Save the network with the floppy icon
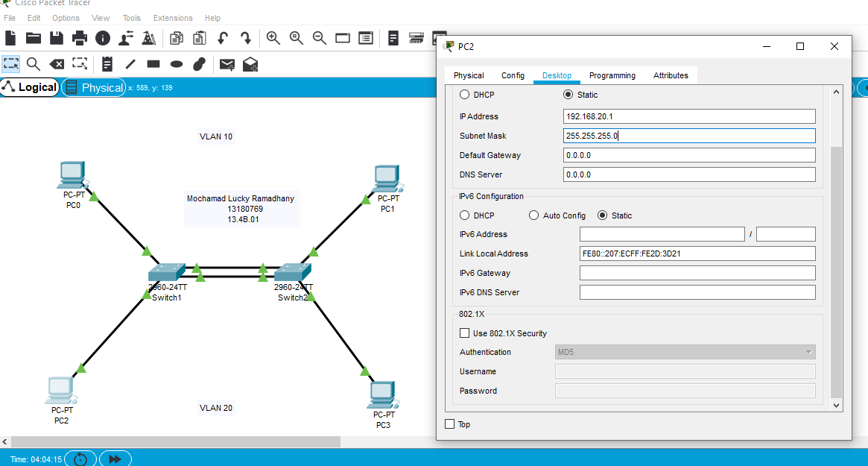868x466 pixels. pos(57,38)
